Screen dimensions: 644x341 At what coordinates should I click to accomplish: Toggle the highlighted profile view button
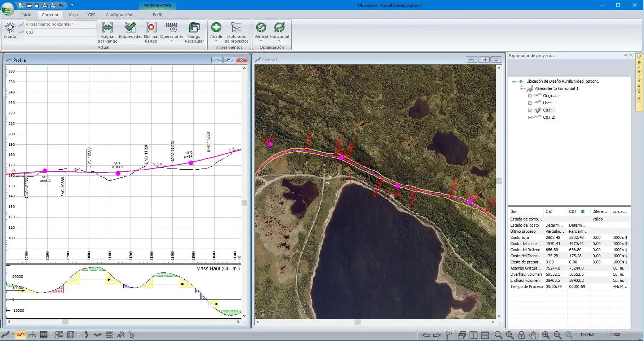point(21,335)
